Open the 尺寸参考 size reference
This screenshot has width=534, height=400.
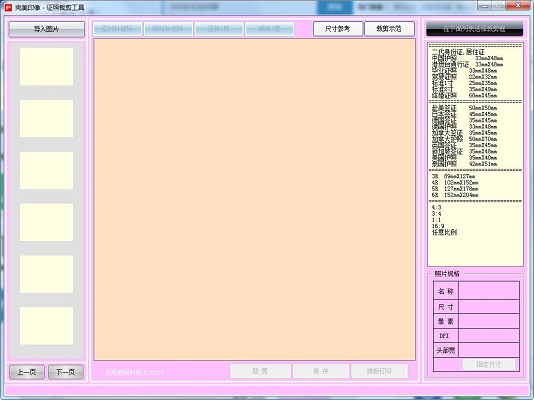(x=338, y=29)
